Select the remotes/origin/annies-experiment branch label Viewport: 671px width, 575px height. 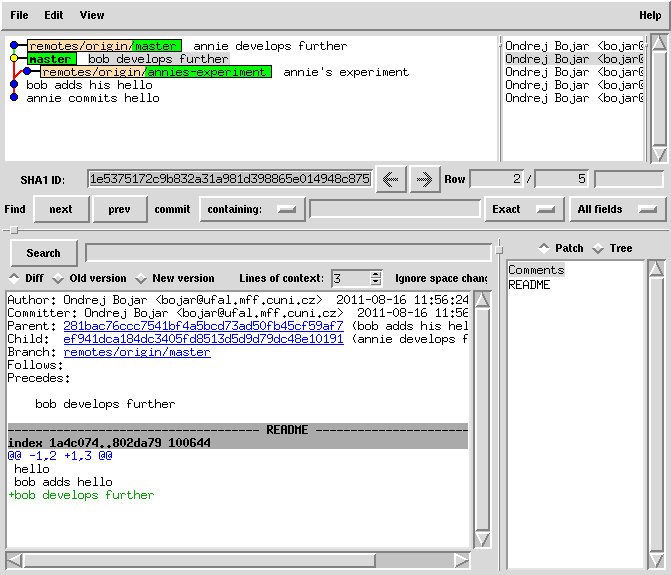[155, 72]
